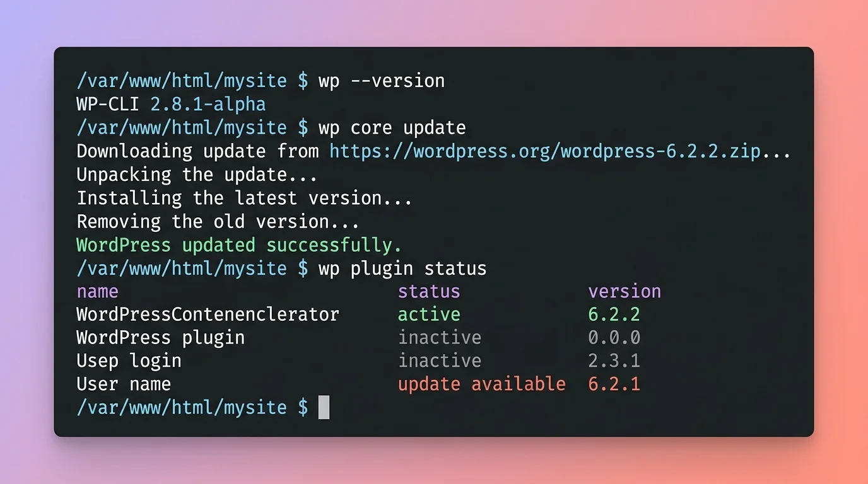The image size is (868, 484).
Task: Click the version column header
Action: coord(625,291)
